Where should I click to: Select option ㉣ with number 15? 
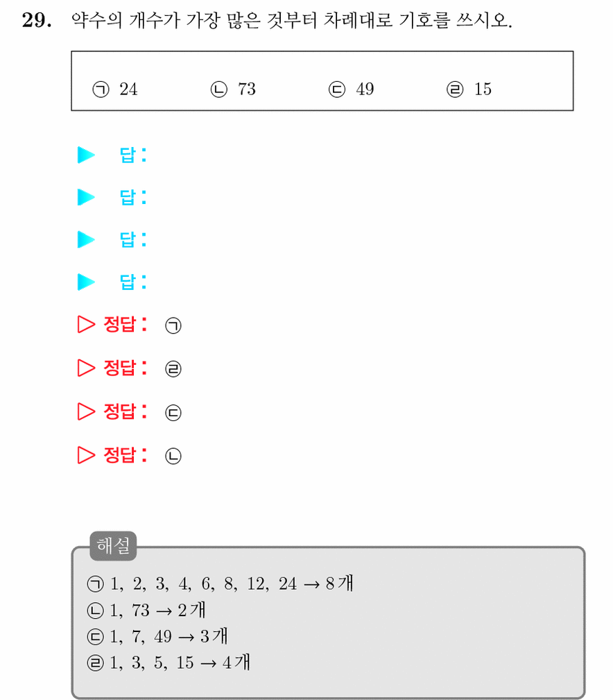[x=469, y=89]
